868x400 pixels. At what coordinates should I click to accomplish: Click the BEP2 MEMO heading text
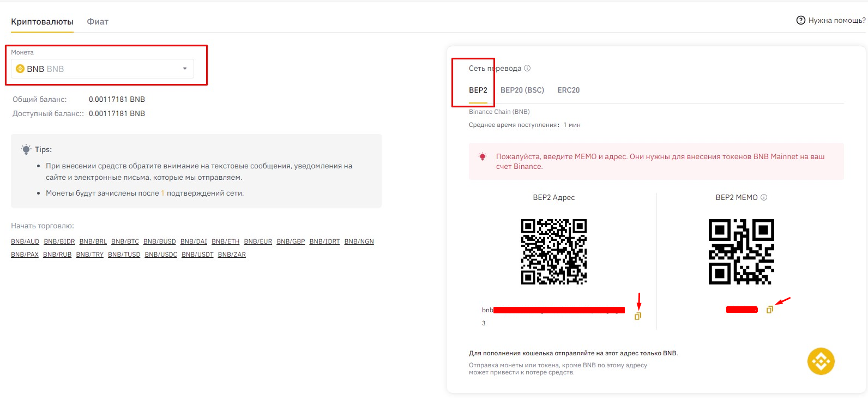click(737, 197)
